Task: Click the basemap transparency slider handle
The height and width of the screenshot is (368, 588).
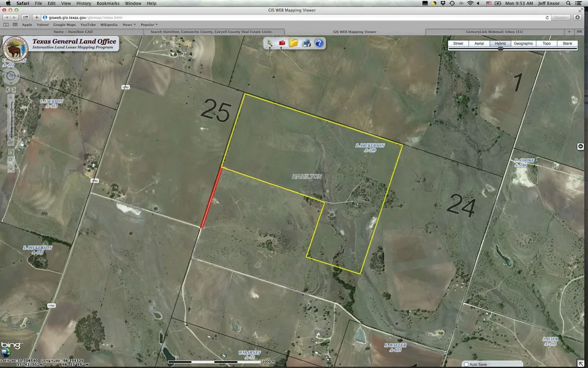Action: 500,48
